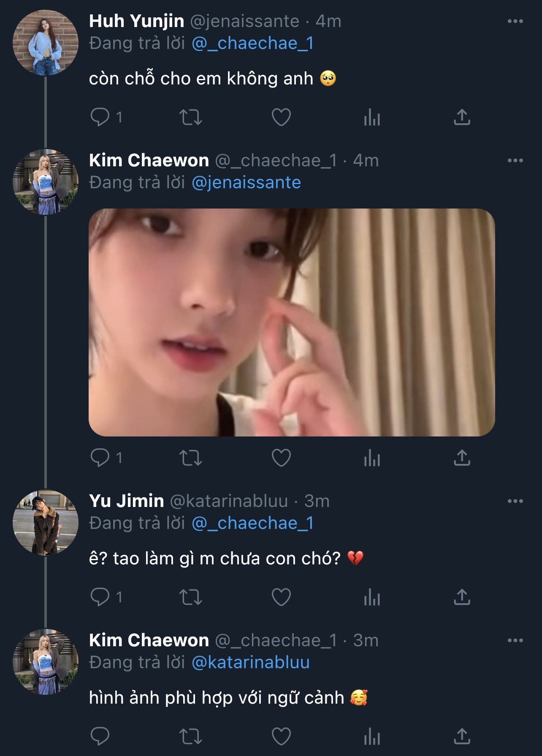The width and height of the screenshot is (542, 756).
Task: Retweet Huh Yunjin's reply
Action: [x=191, y=117]
